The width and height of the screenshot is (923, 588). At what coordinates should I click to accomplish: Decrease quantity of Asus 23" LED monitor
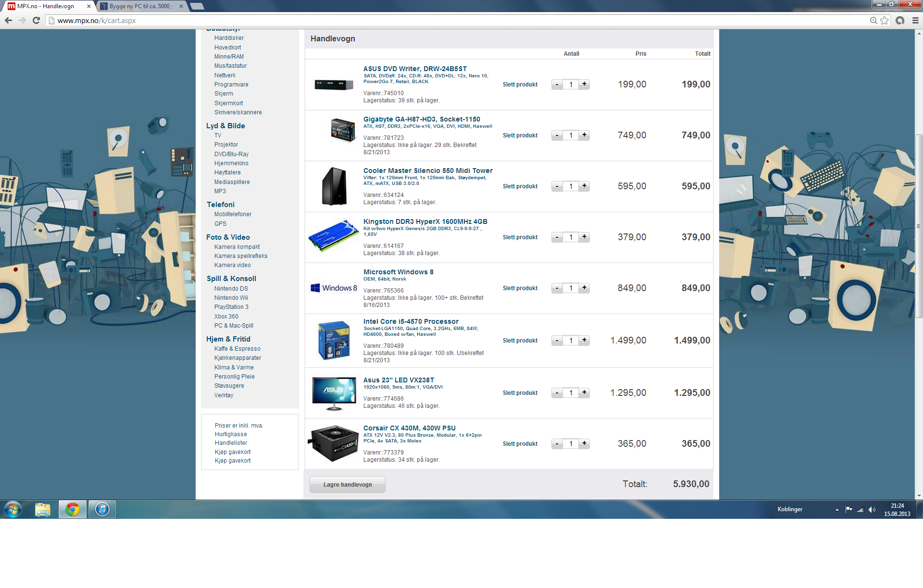tap(557, 393)
